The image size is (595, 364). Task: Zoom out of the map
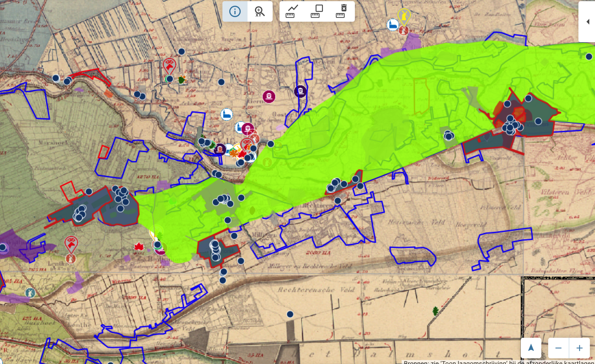(558, 348)
